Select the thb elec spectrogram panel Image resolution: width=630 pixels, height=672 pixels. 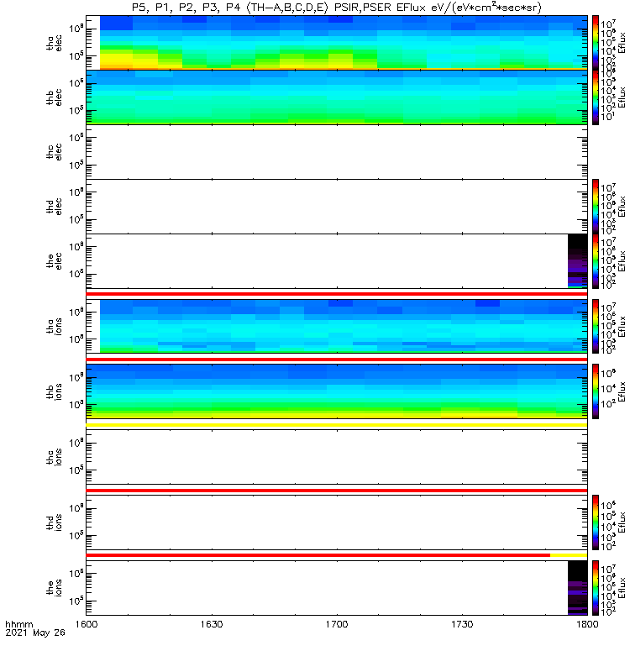tap(337, 97)
